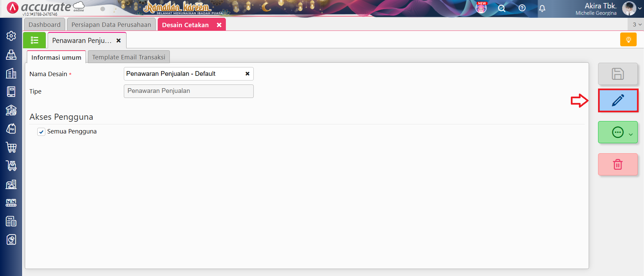Open the green list view icon

click(35, 41)
